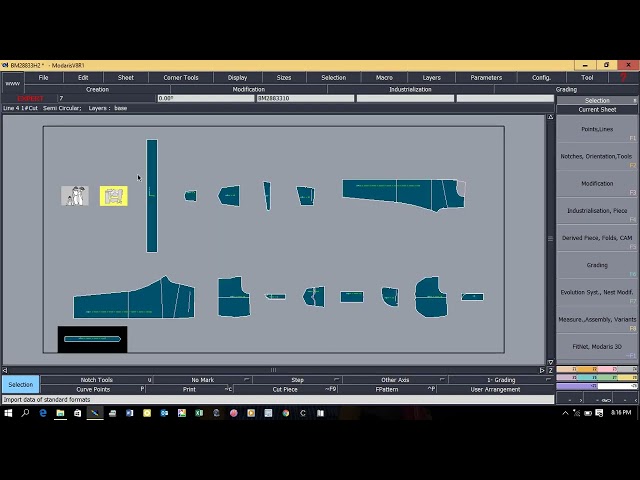Open Excel from the taskbar
Viewport: 640px width, 480px height.
199,413
